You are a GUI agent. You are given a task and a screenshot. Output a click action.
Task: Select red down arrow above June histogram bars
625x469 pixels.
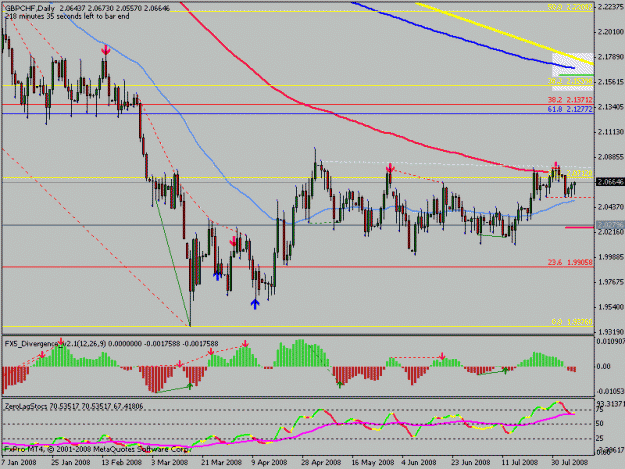442,355
